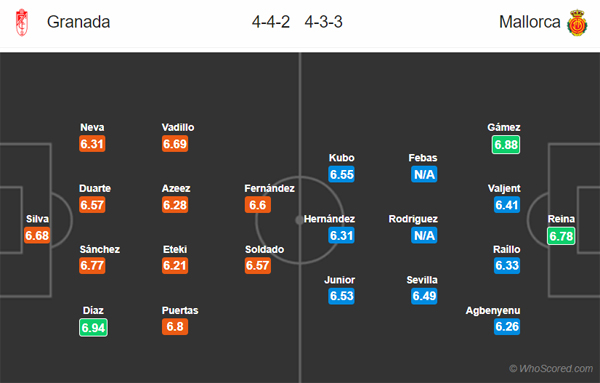600x383 pixels.
Task: Click the WhoScored.com watermark
Action: pyautogui.click(x=551, y=368)
